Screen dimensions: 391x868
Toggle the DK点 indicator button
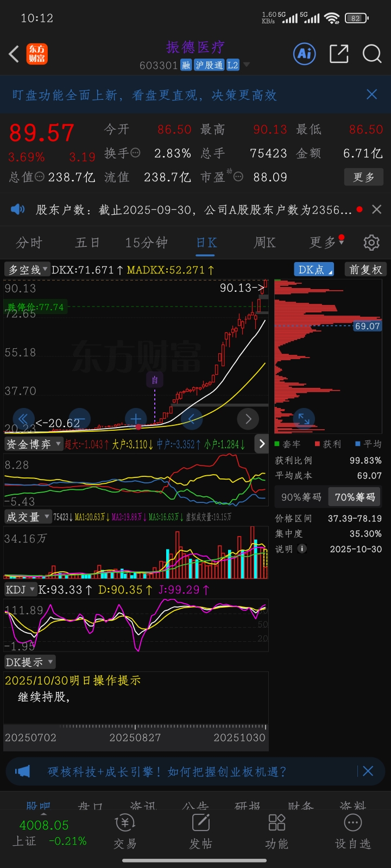(x=314, y=270)
